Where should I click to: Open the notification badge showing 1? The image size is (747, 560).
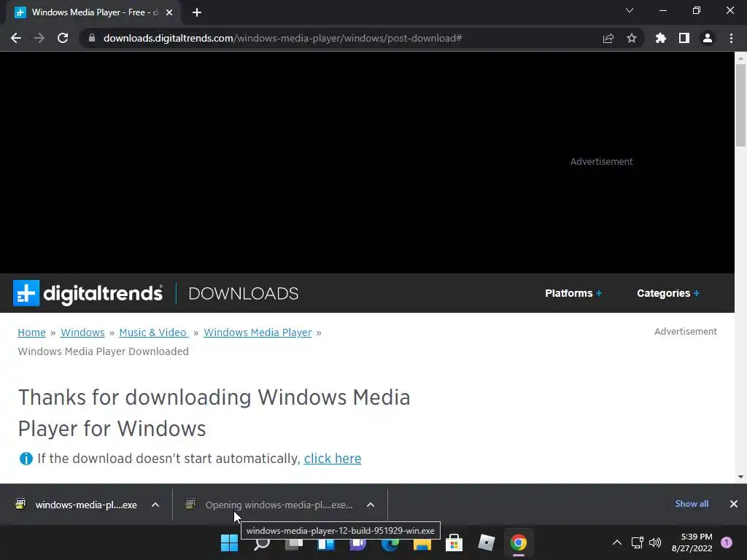pos(726,542)
